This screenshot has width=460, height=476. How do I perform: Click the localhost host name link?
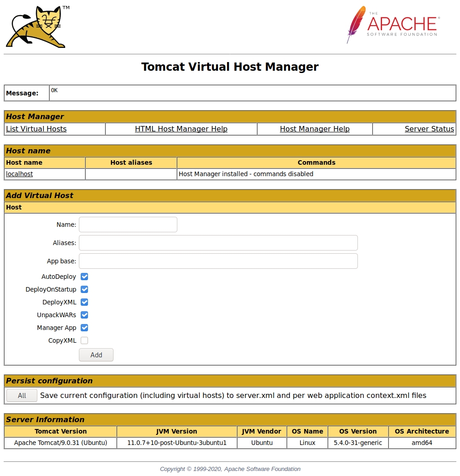click(19, 174)
